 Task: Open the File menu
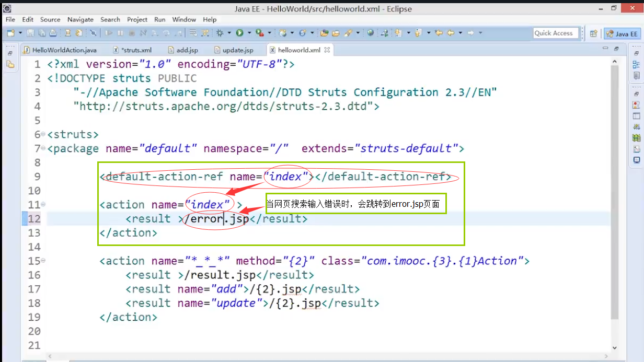coord(10,19)
